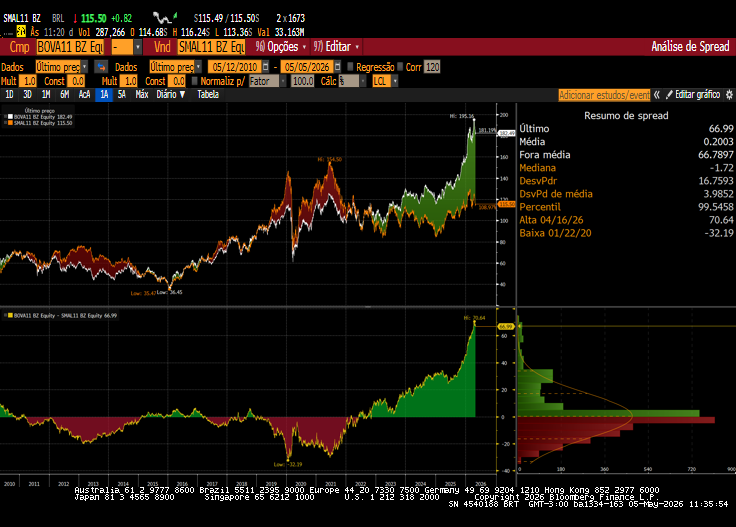
Task: Open the 97) Editar menu
Action: tap(336, 47)
